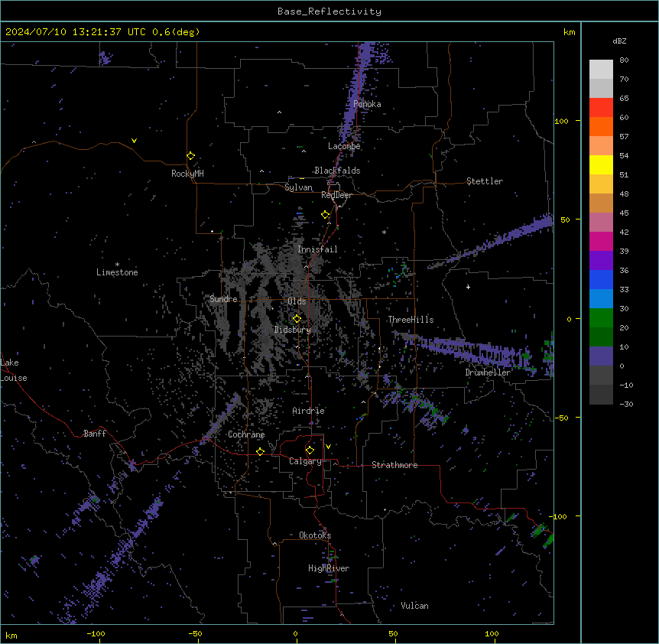Image resolution: width=659 pixels, height=644 pixels.
Task: Select the Airdrie city label
Action: [x=309, y=411]
